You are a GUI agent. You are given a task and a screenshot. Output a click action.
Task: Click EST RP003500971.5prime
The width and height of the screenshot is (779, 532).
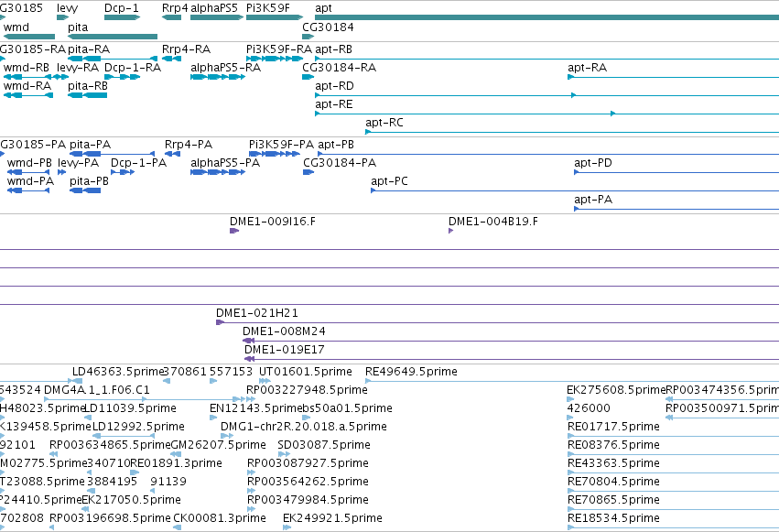[722, 408]
